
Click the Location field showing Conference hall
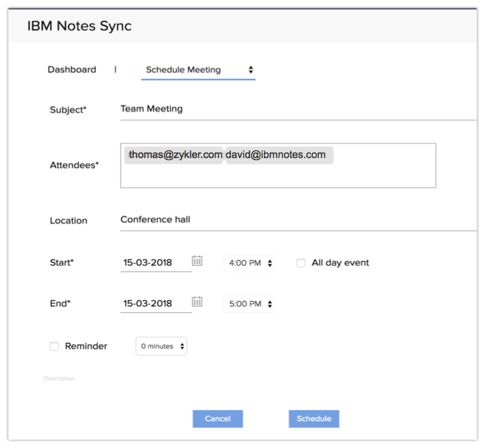coord(298,220)
